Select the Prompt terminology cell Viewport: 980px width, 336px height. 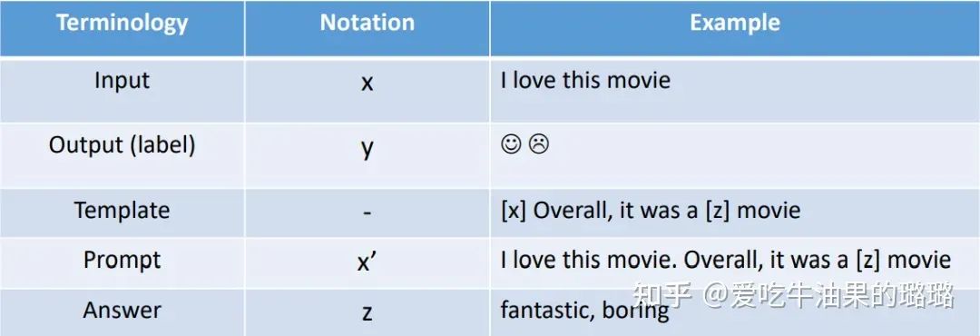tap(122, 261)
